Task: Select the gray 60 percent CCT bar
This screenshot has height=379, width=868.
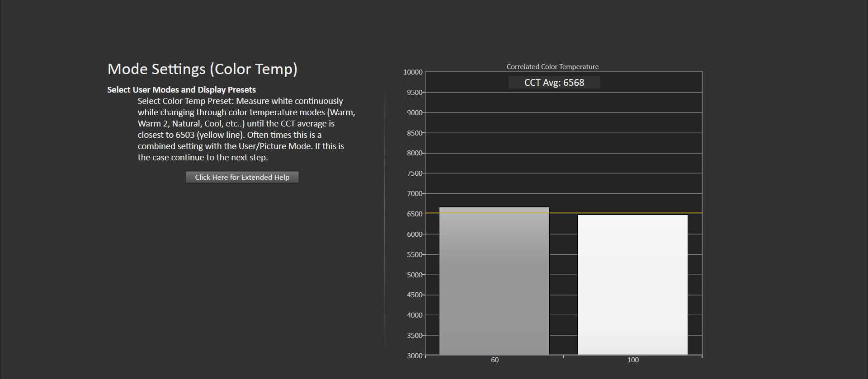Action: (x=494, y=281)
